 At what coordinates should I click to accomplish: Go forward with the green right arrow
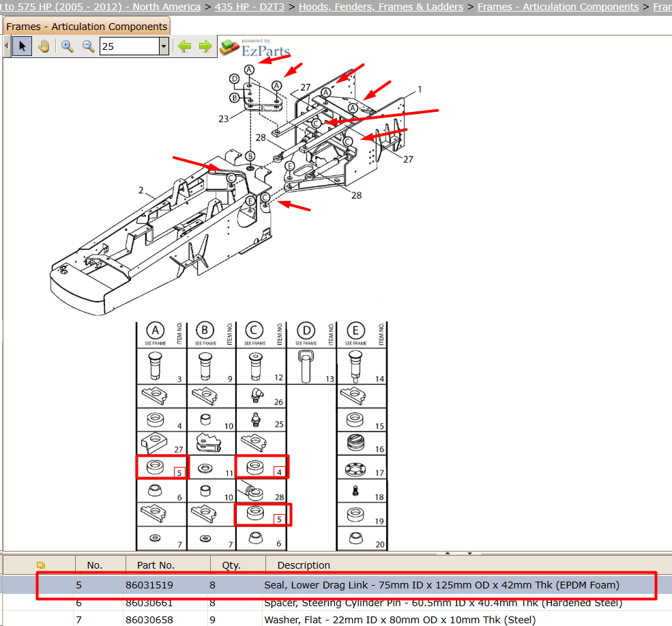tap(205, 46)
